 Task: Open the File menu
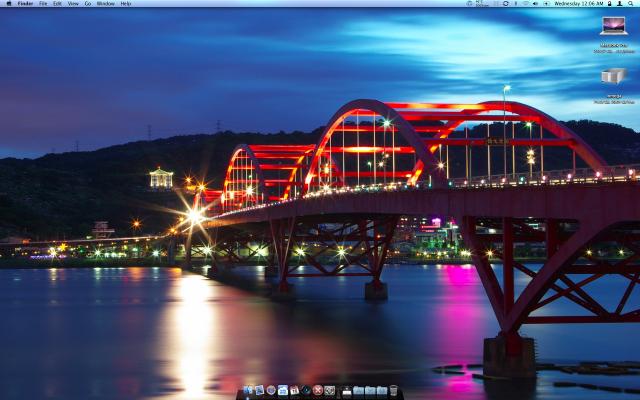[x=43, y=3]
